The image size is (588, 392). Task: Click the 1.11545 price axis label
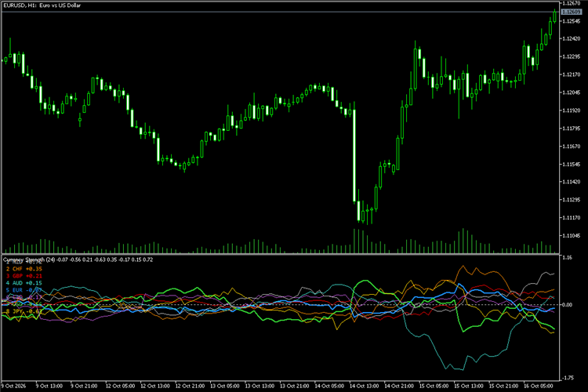(571, 164)
